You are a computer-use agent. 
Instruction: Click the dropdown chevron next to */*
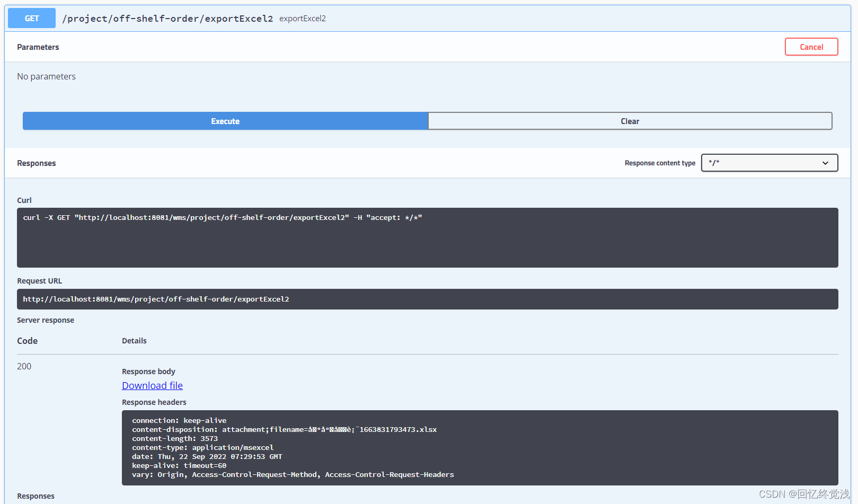825,163
